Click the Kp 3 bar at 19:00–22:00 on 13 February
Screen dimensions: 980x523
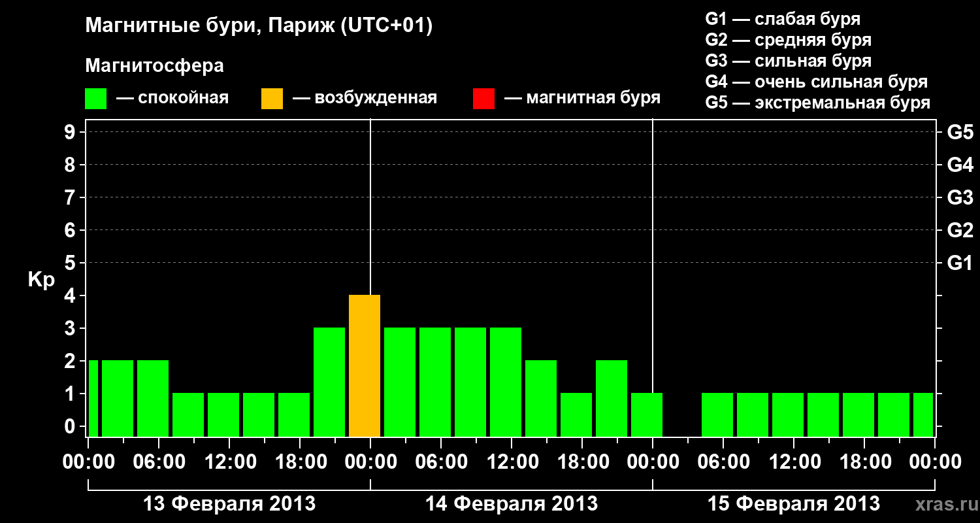click(x=329, y=382)
